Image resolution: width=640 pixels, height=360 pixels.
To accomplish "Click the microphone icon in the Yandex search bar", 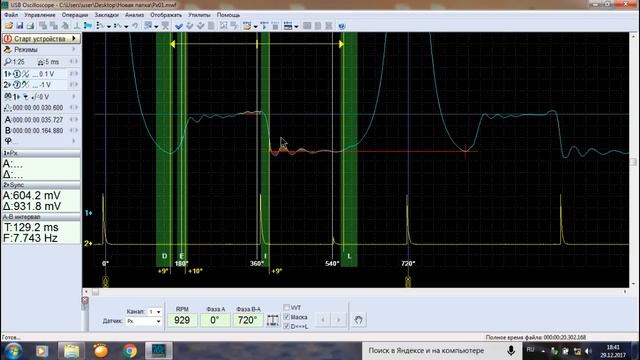I will click(x=511, y=351).
